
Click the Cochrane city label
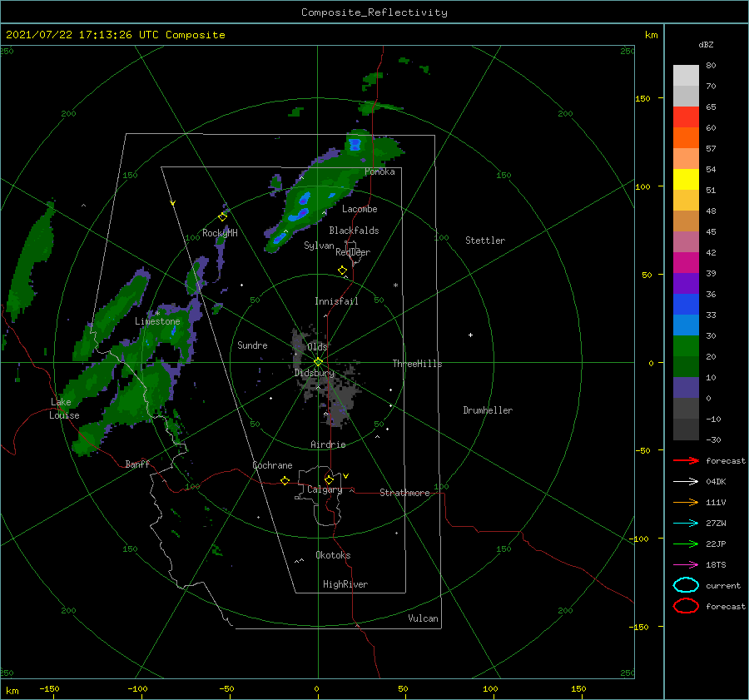[272, 465]
